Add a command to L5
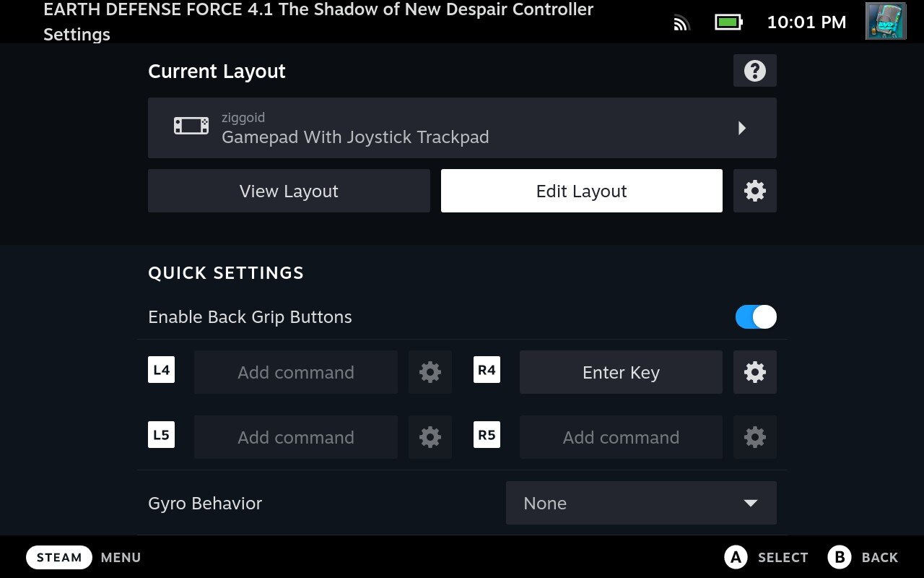 (x=296, y=437)
